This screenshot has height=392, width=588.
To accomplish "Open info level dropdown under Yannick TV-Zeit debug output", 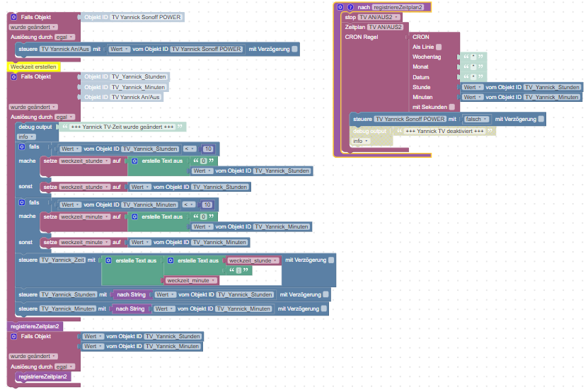I will click(26, 137).
